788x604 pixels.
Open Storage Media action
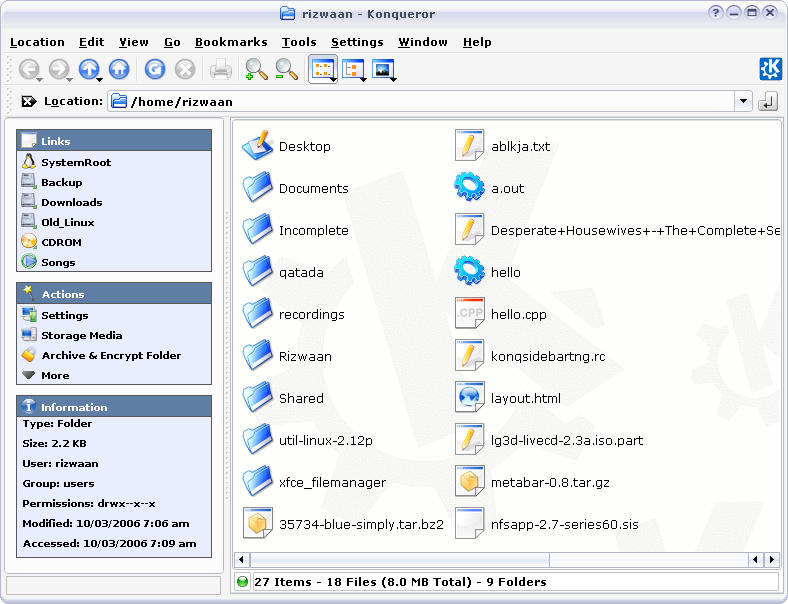pyautogui.click(x=72, y=335)
